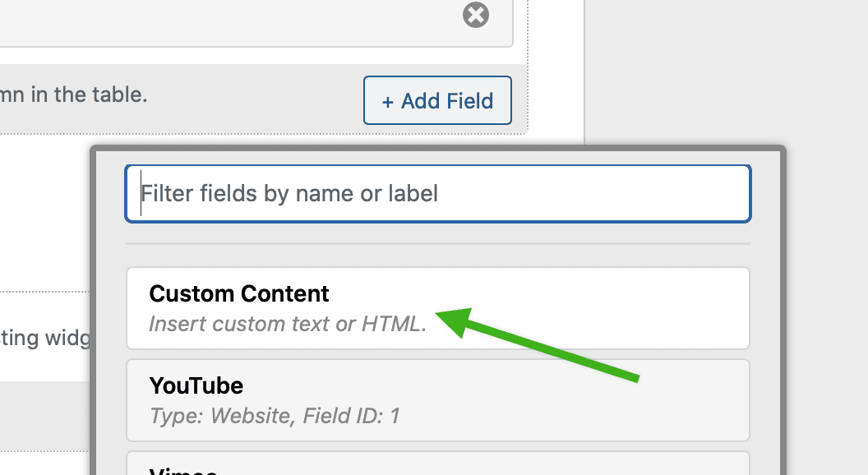Click the Custom Content heading text
Screen dimensions: 868x475
coord(238,293)
